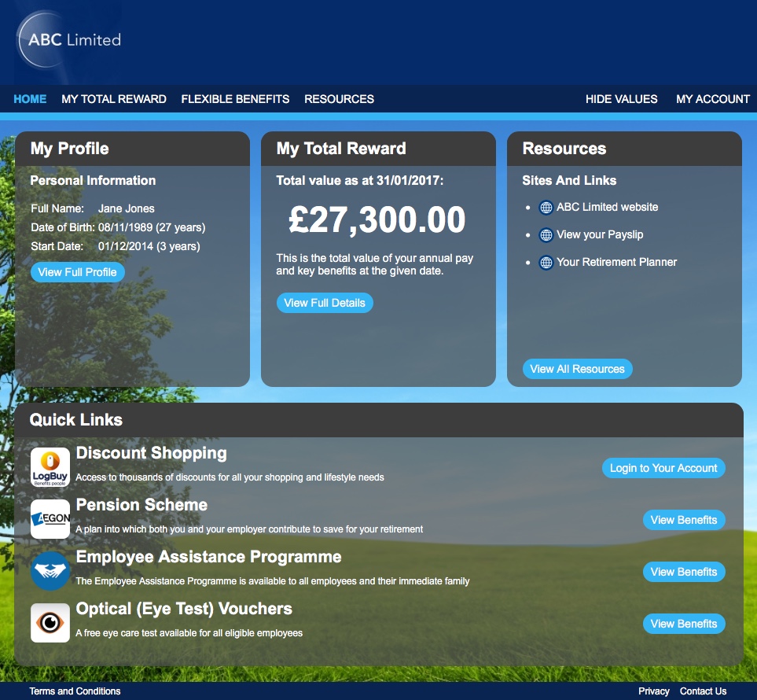Click globe icon beside Your Retirement Planner
This screenshot has width=757, height=700.
tap(546, 263)
